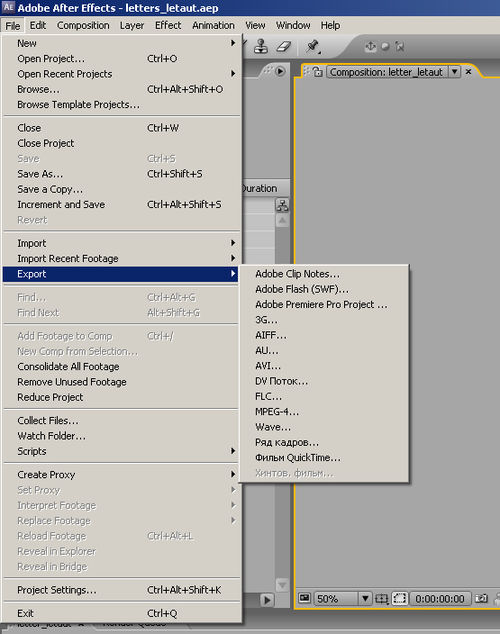Choose AU export format
This screenshot has width=500, height=634.
[324, 351]
